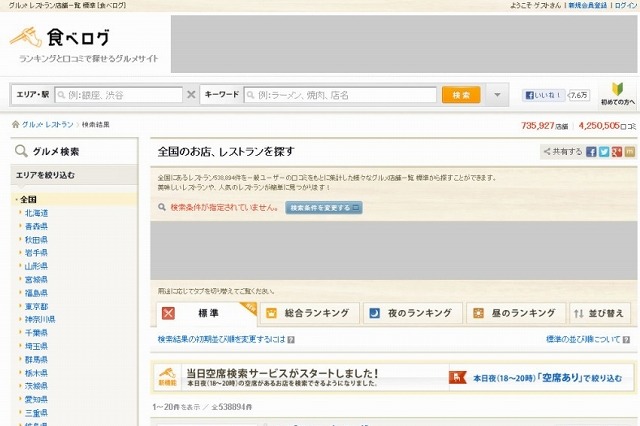Open the 初めての方へ beginner guide icon

pos(618,94)
